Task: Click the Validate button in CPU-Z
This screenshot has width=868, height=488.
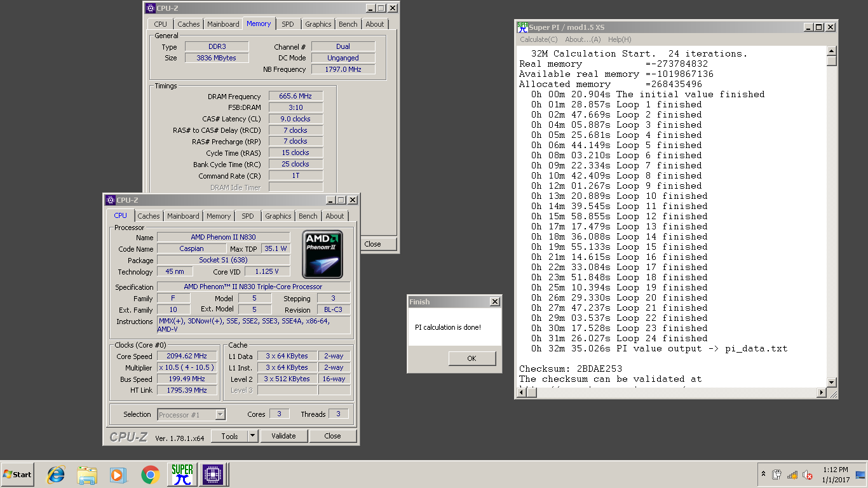Action: pyautogui.click(x=283, y=436)
